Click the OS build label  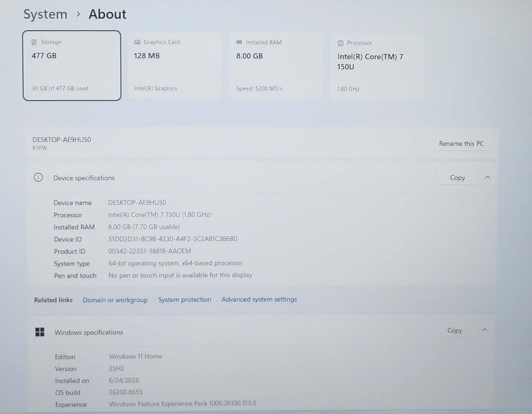tap(68, 392)
